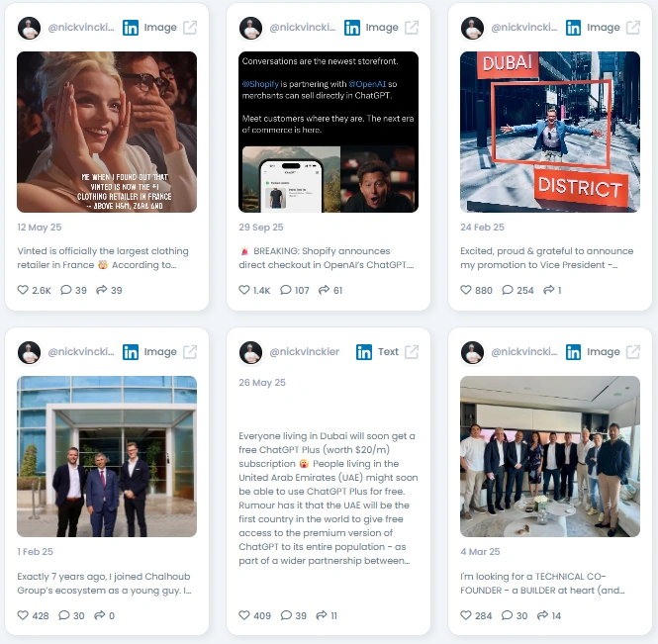Click external link icon on 26 May text post

(412, 352)
